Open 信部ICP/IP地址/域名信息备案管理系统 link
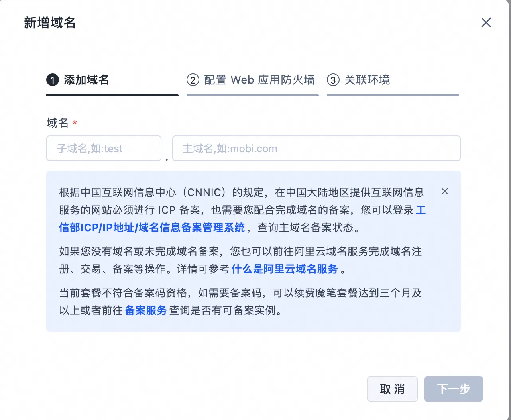Viewport: 511px width, 420px height. pyautogui.click(x=152, y=228)
